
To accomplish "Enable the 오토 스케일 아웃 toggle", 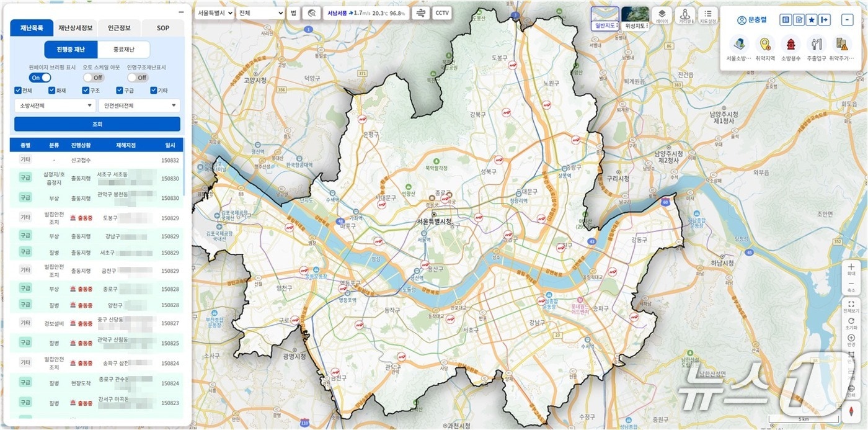I will (94, 78).
